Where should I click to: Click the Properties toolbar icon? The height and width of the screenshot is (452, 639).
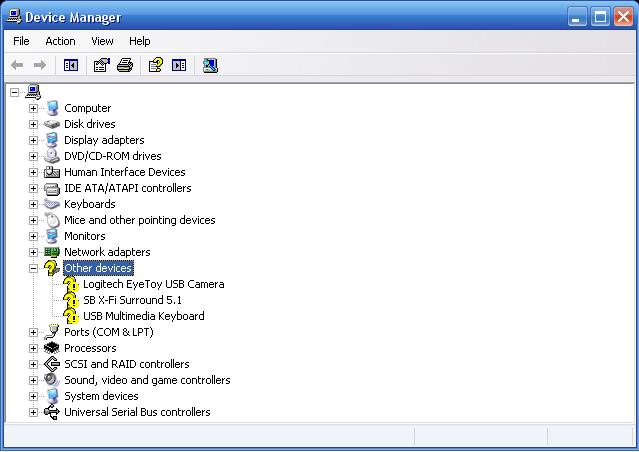click(101, 65)
